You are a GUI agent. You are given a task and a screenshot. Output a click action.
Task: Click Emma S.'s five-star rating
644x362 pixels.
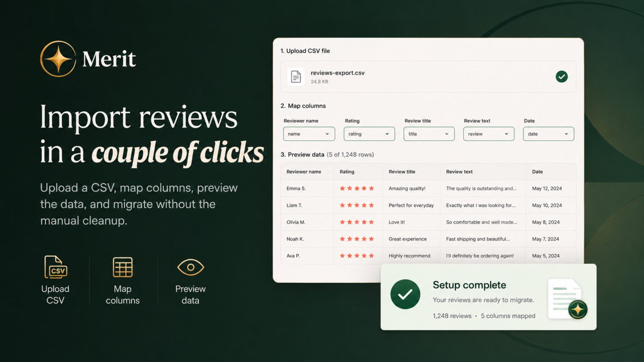click(357, 188)
